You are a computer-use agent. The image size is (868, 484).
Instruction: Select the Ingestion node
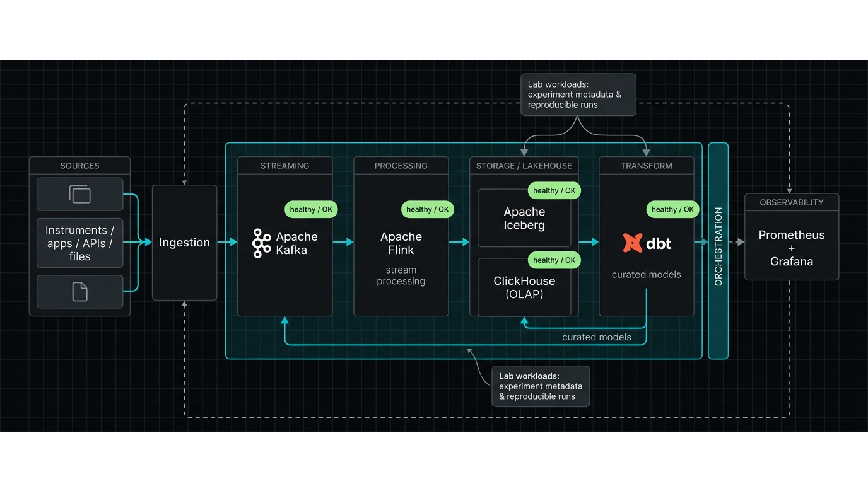pos(184,243)
